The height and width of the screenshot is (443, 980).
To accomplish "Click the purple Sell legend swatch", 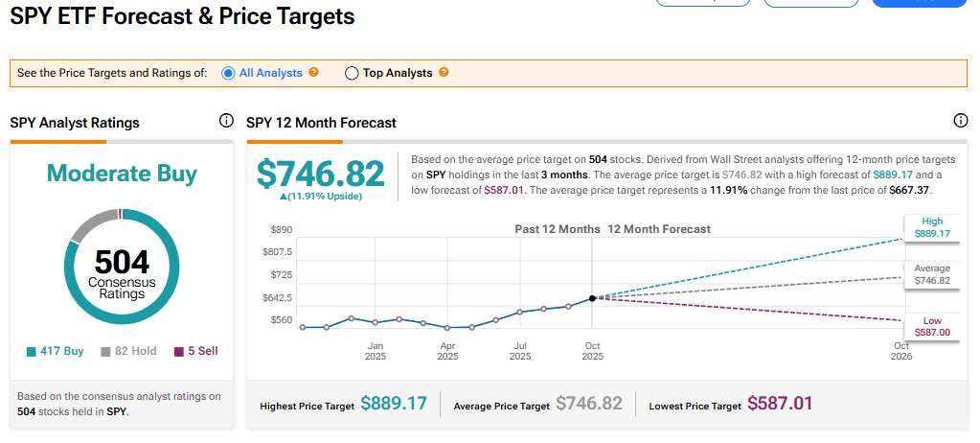I will tap(178, 352).
